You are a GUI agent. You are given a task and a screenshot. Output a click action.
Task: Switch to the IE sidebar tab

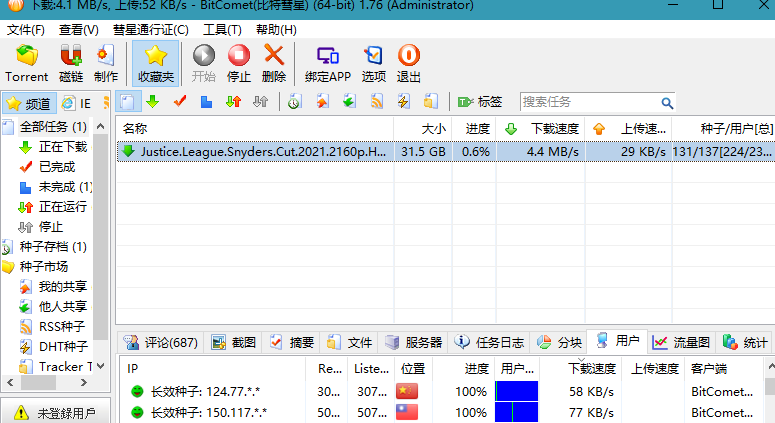coord(76,103)
